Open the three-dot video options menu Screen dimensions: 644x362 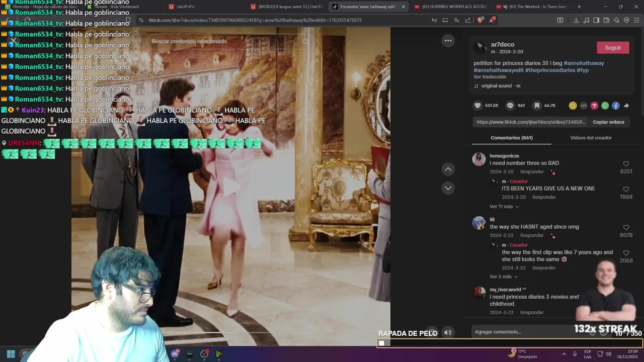click(x=448, y=41)
